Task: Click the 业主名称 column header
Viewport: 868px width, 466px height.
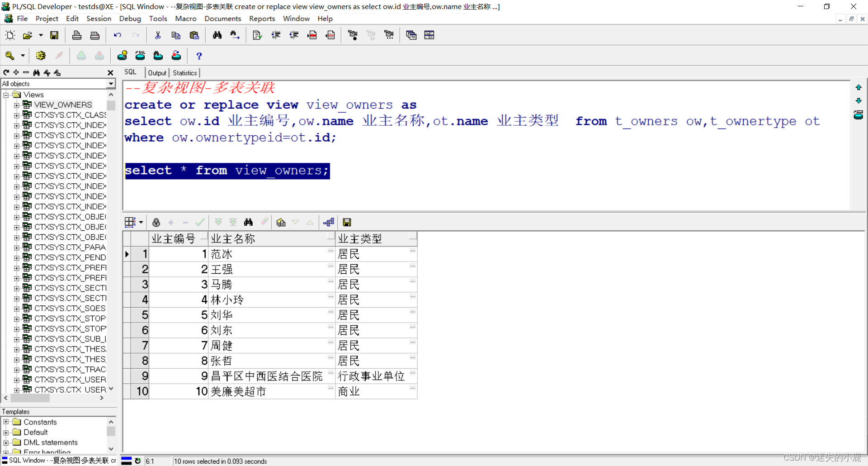Action: pos(271,239)
